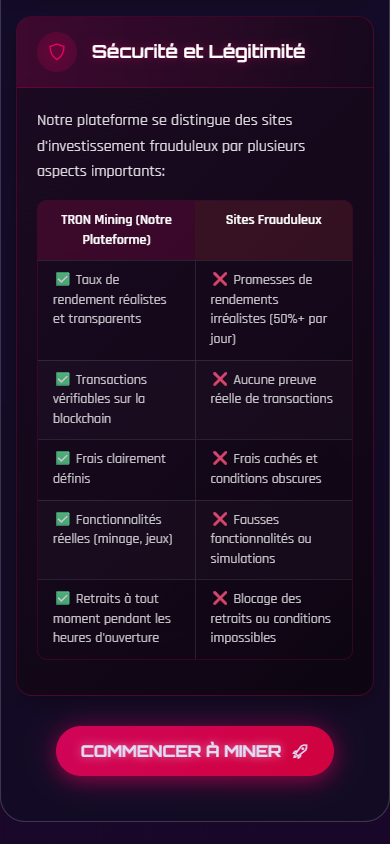Click the cell text Fonctionnalités réelles (minage, jeux)
390x844 pixels.
(x=112, y=529)
